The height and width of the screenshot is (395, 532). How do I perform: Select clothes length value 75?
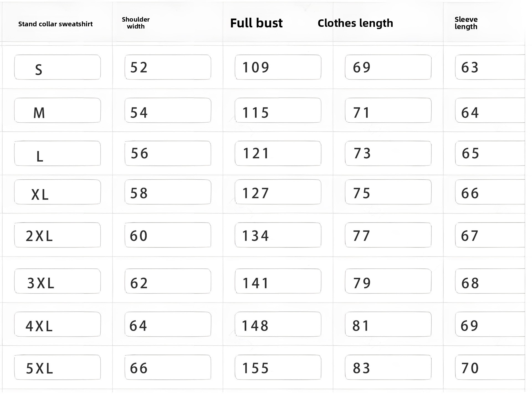tap(388, 192)
